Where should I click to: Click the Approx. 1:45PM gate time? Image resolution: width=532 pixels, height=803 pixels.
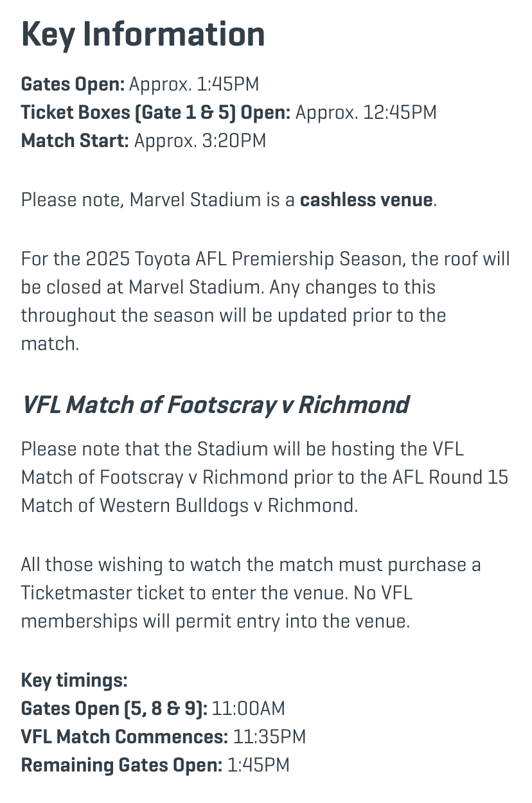(x=194, y=84)
